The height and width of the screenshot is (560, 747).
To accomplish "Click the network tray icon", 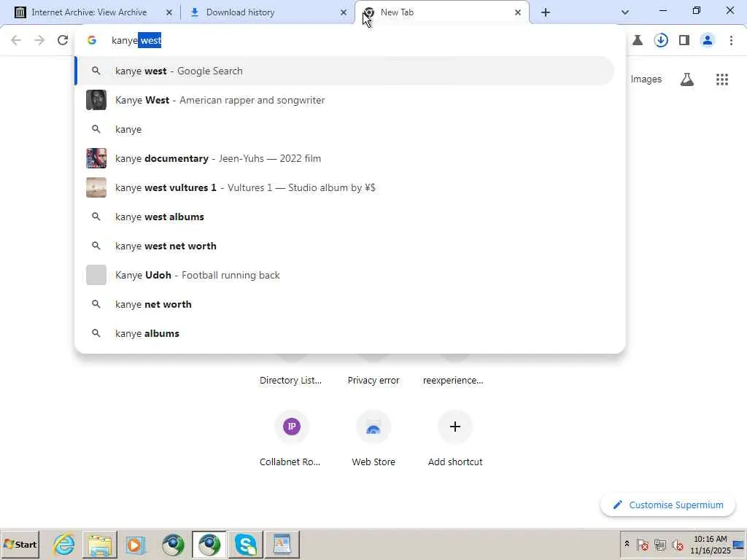I will (x=659, y=544).
